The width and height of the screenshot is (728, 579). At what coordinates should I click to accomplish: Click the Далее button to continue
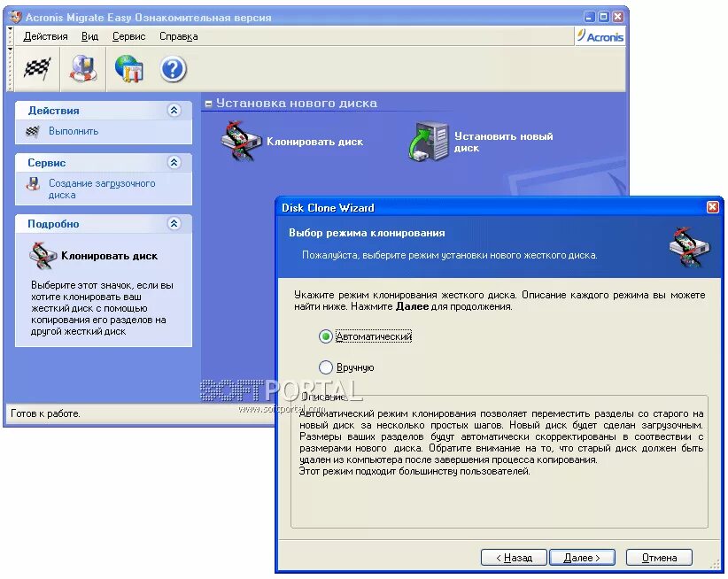point(582,557)
